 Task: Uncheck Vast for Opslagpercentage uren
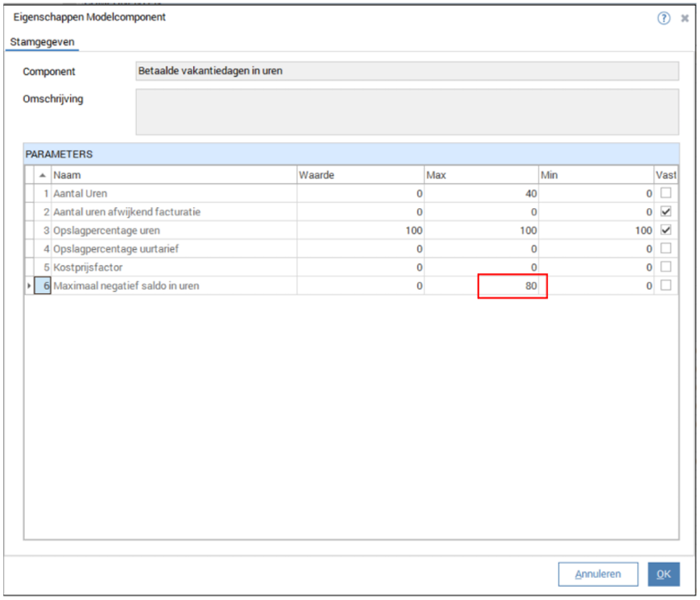[666, 230]
